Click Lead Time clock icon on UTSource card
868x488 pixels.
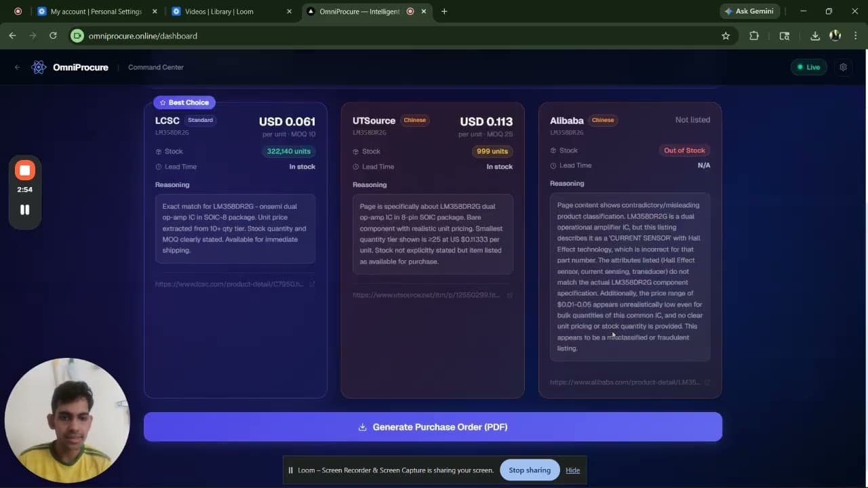click(355, 167)
